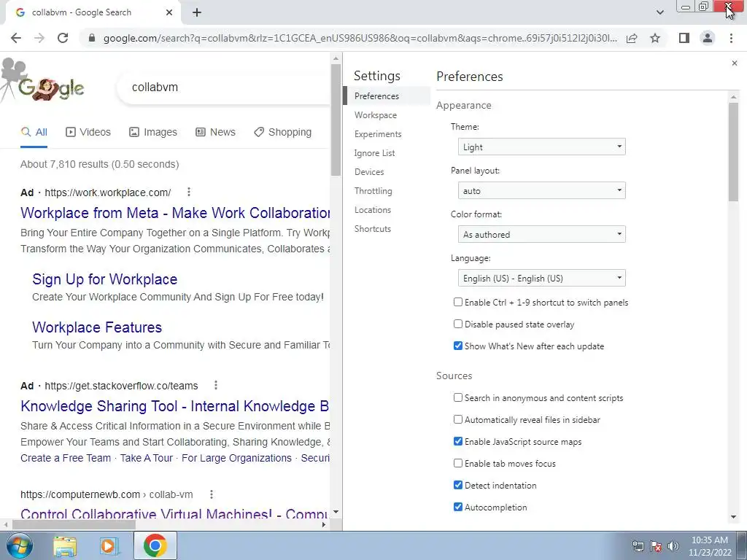Go to the Ignore List settings
This screenshot has height=560, width=747.
tap(374, 153)
